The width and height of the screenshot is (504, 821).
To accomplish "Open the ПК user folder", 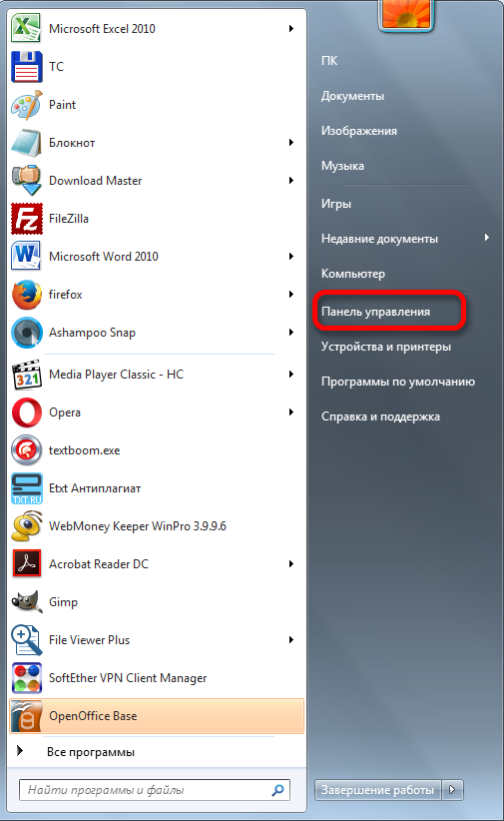I will point(329,61).
